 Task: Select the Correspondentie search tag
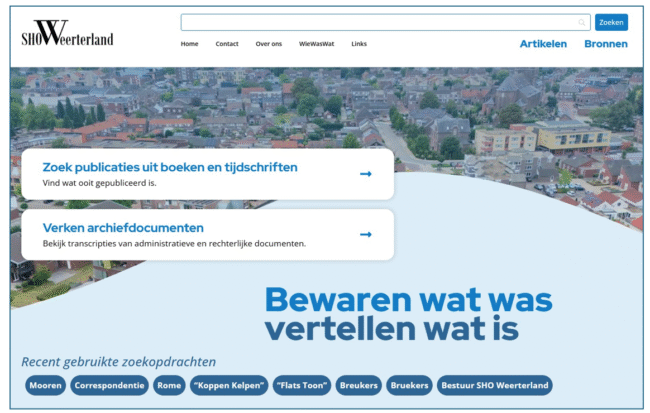109,385
